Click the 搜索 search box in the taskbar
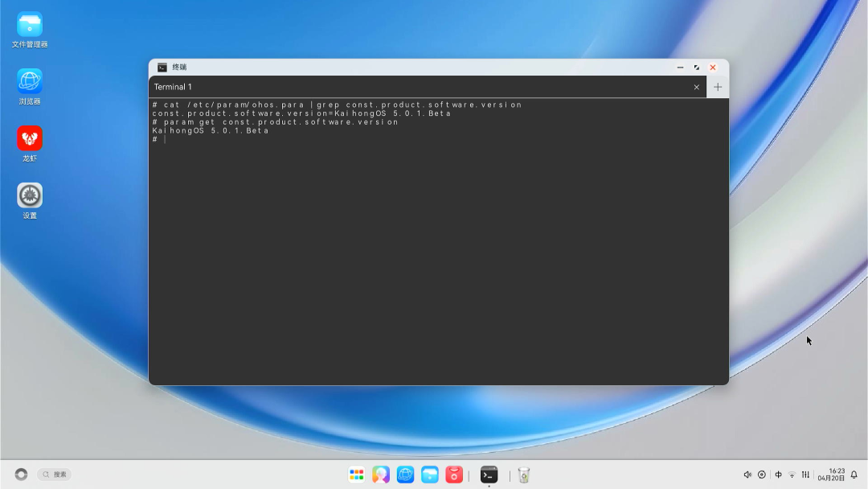 click(55, 475)
